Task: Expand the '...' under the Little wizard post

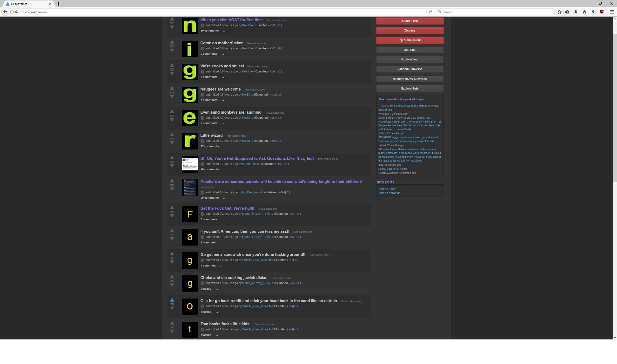Action: (224, 146)
